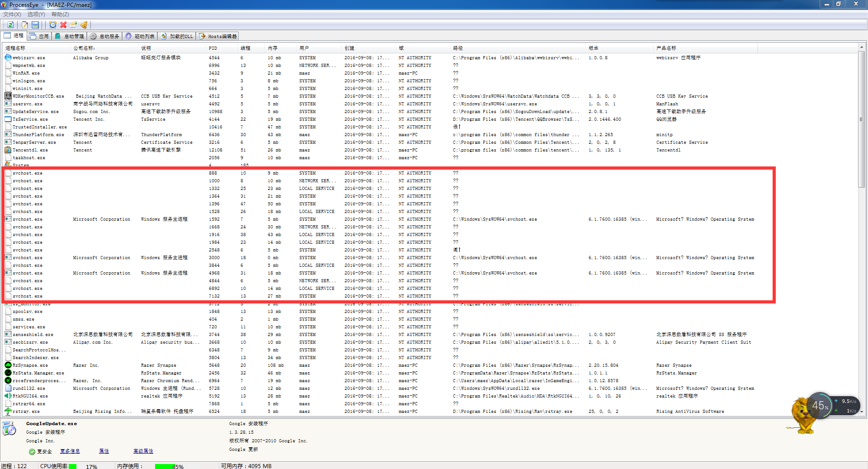The height and width of the screenshot is (469, 868).
Task: Click the 45% floating speed ball
Action: 820,405
